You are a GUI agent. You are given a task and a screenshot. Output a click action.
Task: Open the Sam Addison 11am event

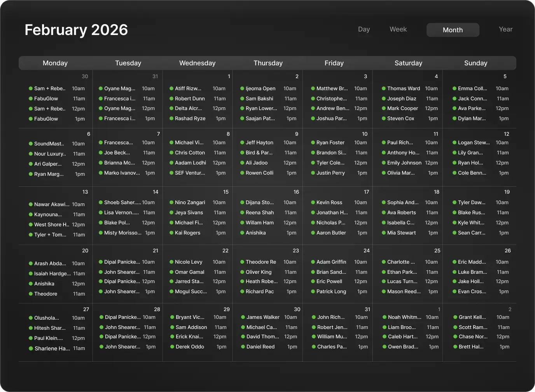(198, 327)
